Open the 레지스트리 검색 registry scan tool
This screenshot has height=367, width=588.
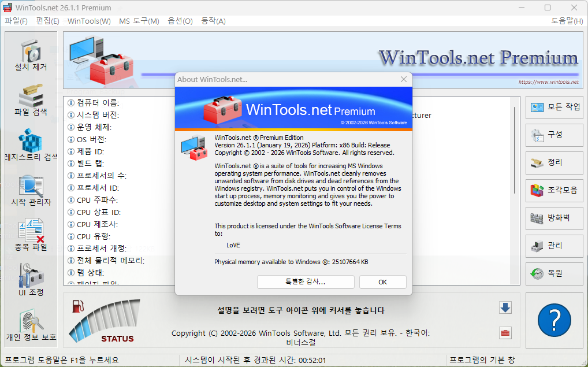point(31,145)
